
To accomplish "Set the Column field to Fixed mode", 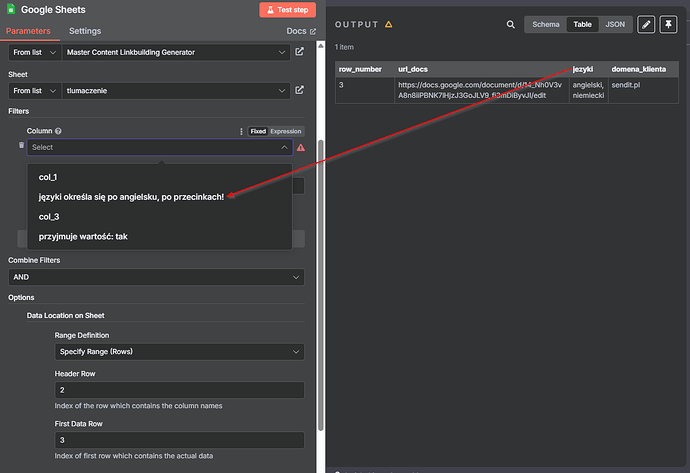I will [258, 131].
